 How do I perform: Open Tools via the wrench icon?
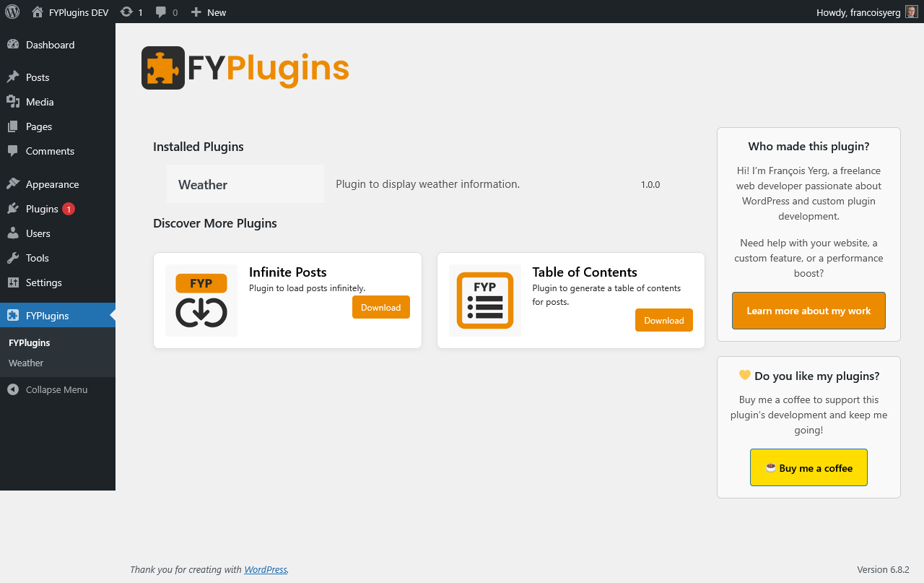(x=14, y=258)
